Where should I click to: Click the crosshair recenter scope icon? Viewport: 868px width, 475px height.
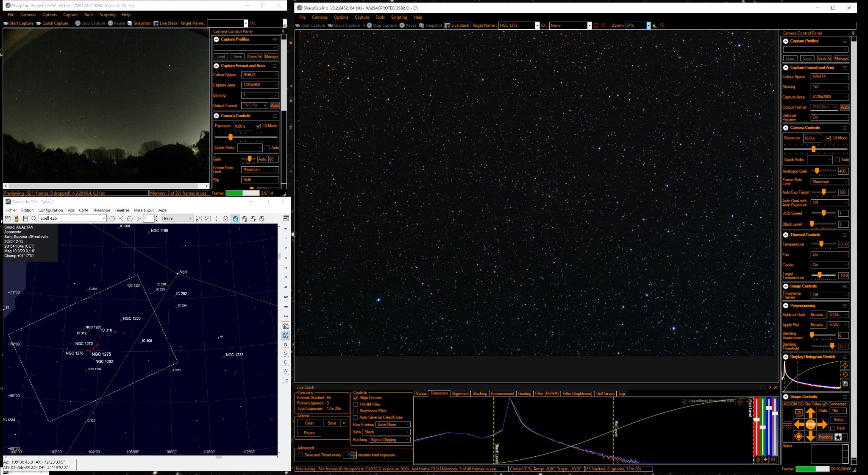point(799,436)
